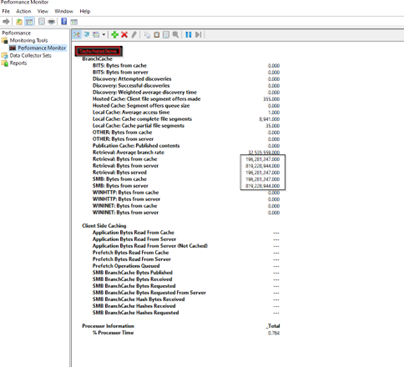Select Retrieval: Average branch rate

point(128,152)
